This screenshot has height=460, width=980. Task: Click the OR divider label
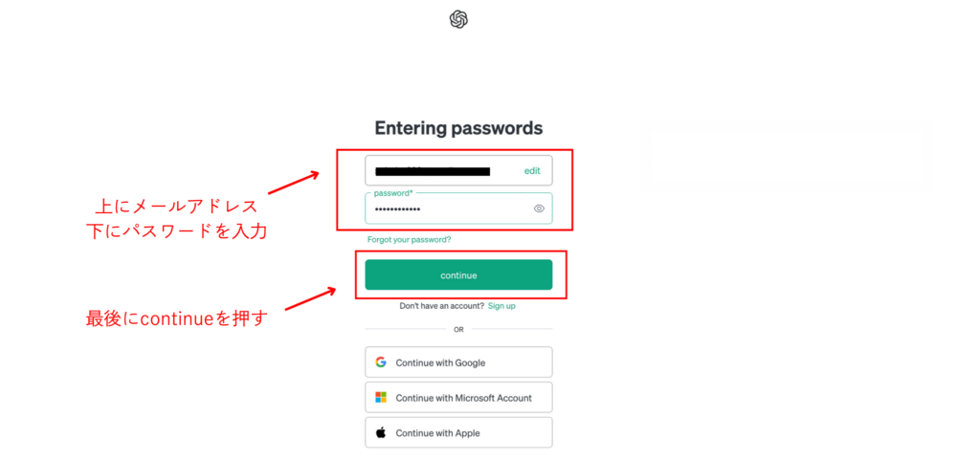click(x=458, y=329)
